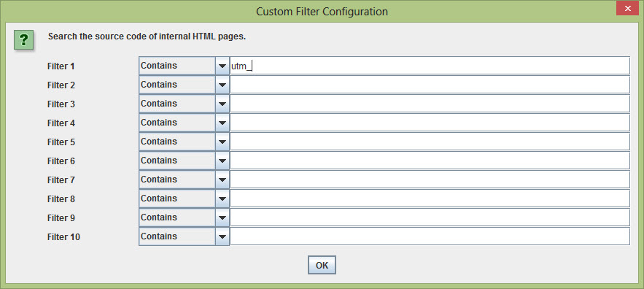Expand the Filter 8 dropdown arrow
Screen dimensions: 644x289
pos(222,199)
